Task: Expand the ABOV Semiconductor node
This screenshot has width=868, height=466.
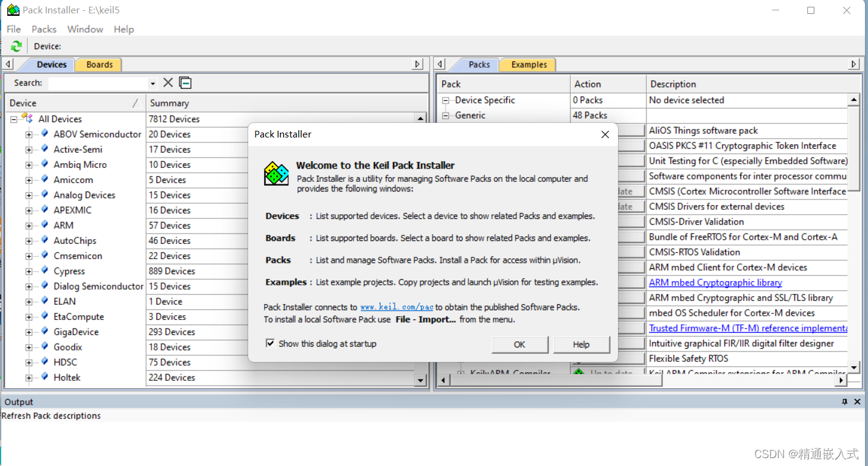Action: (x=29, y=134)
